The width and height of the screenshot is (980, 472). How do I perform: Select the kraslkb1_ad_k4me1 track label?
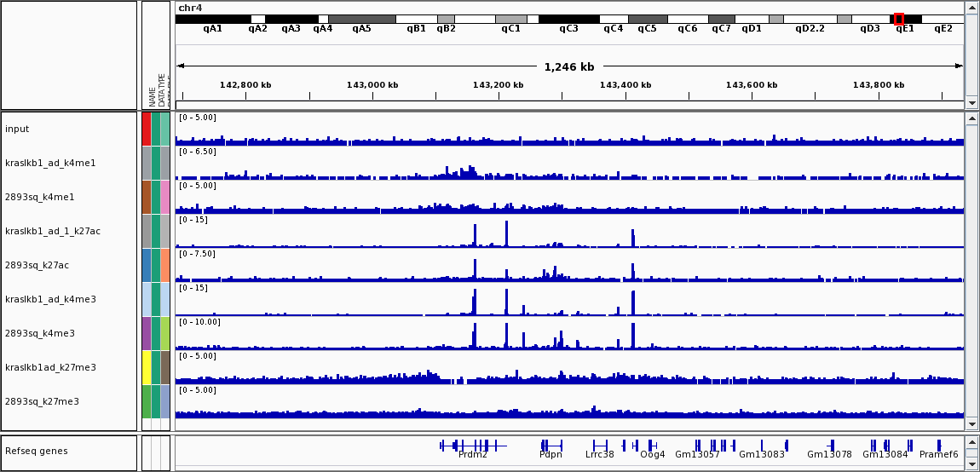[x=50, y=163]
